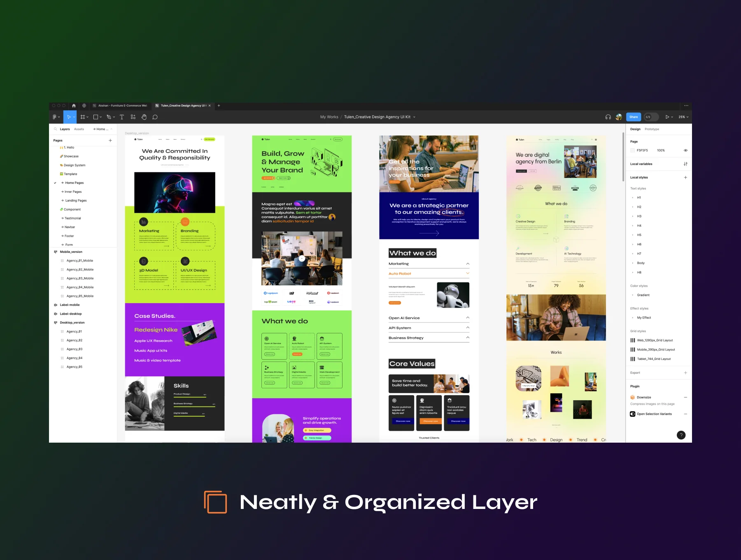This screenshot has width=741, height=560.
Task: Go to Figma home icon
Action: 74,105
